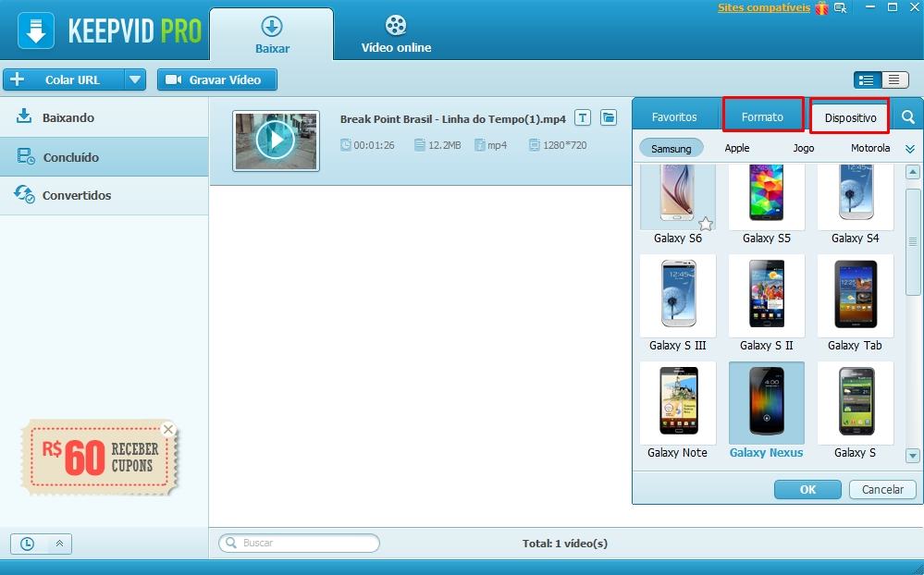The width and height of the screenshot is (924, 575).
Task: Click the Baixando download icon
Action: (23, 116)
